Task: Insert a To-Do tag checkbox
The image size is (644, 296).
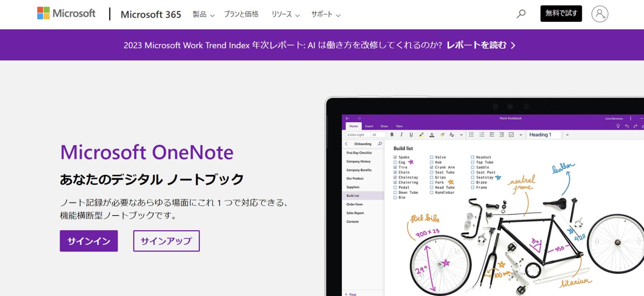Action: (511, 134)
